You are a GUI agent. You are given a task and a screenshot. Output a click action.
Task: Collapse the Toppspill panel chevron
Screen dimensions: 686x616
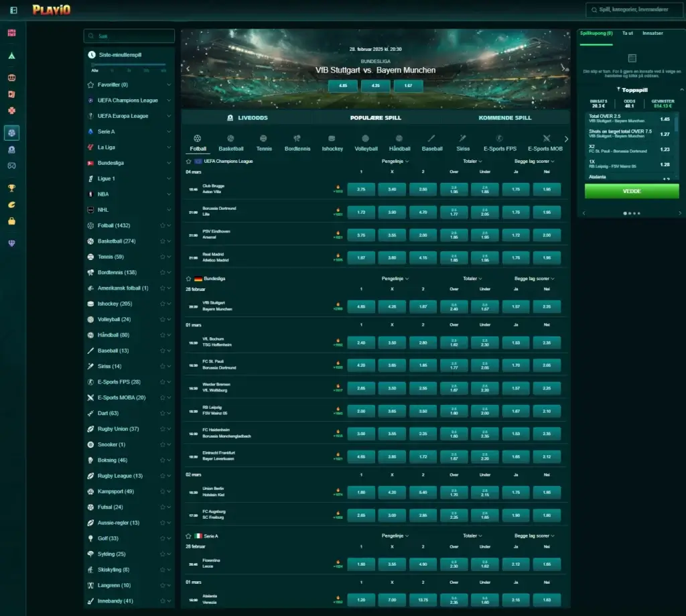tap(681, 90)
